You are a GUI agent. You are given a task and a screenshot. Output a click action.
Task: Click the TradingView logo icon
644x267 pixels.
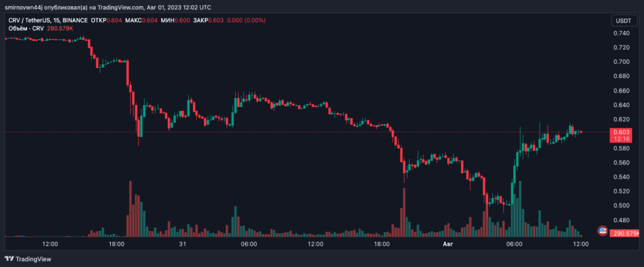click(9, 259)
